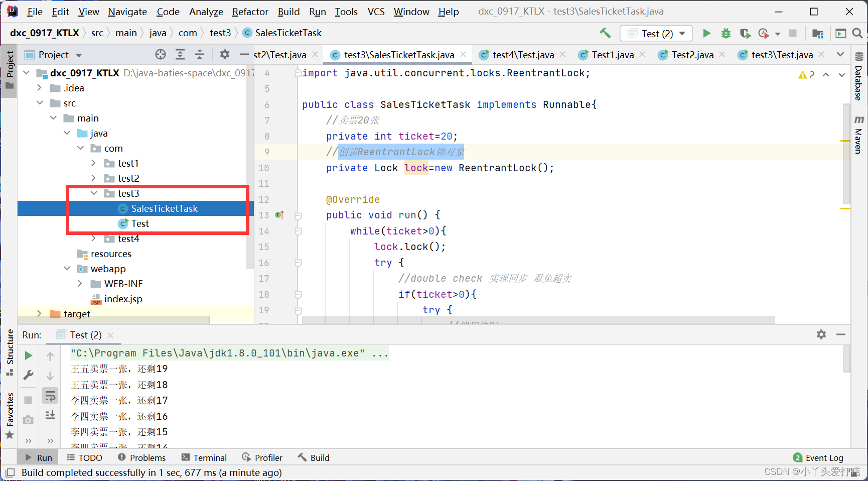The width and height of the screenshot is (868, 481).
Task: Open the Problems tool window
Action: [141, 457]
